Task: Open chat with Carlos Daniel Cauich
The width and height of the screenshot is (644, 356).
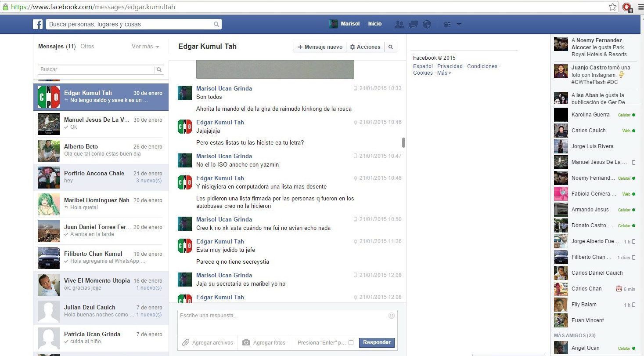Action: click(595, 273)
